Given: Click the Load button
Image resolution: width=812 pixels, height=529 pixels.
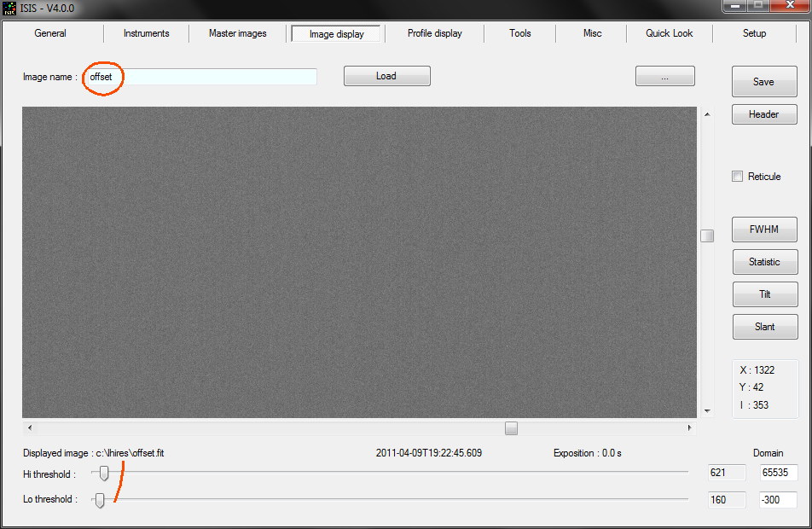Looking at the screenshot, I should pyautogui.click(x=386, y=76).
